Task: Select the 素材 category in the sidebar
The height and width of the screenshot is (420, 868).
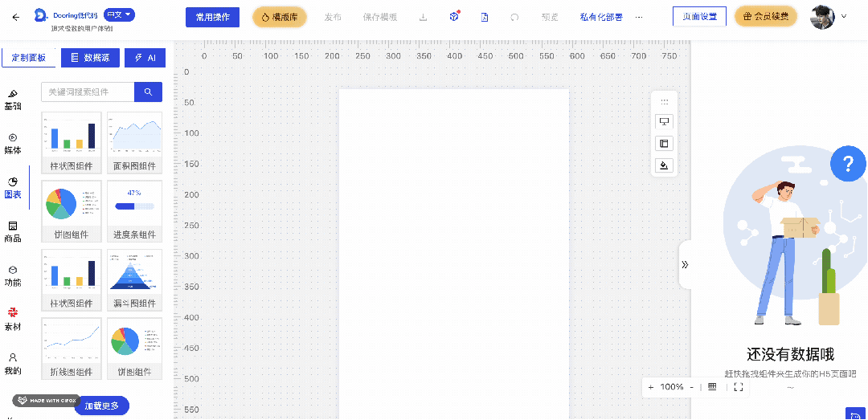Action: pos(13,320)
